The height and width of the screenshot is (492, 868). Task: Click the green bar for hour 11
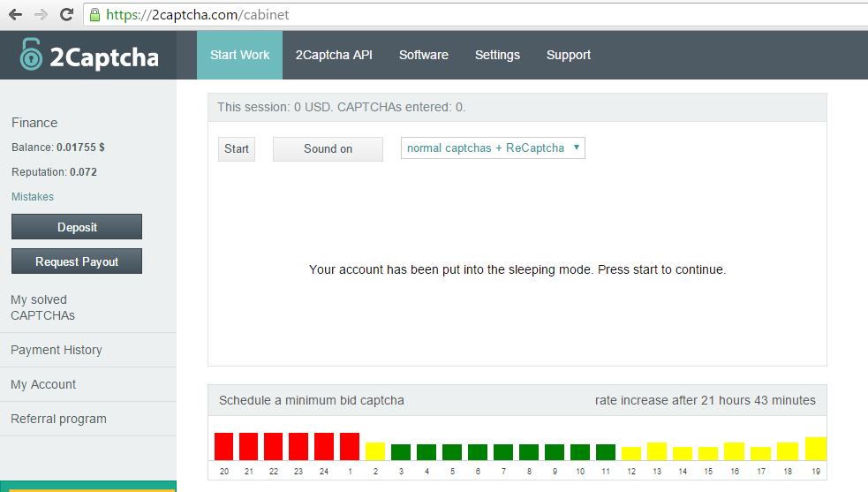click(606, 452)
